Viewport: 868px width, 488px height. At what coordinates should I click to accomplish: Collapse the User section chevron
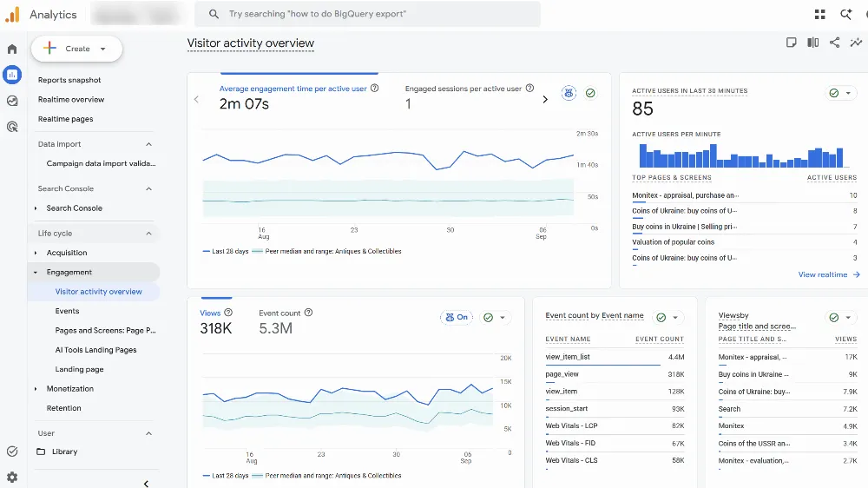(x=148, y=433)
